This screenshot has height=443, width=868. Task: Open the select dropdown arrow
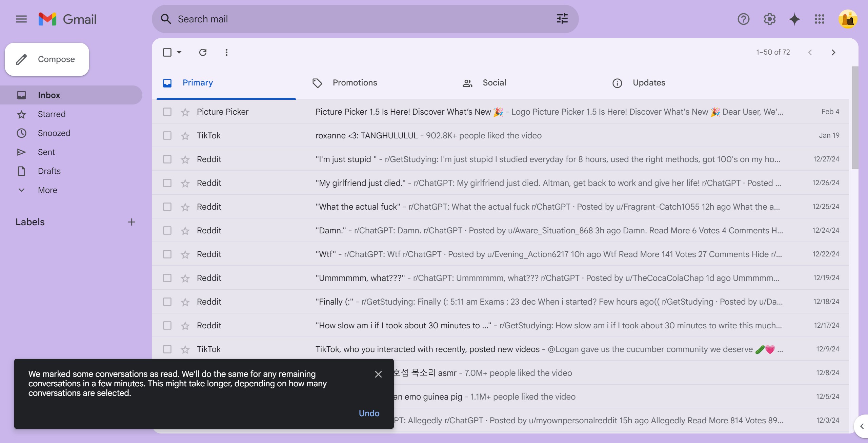click(179, 52)
